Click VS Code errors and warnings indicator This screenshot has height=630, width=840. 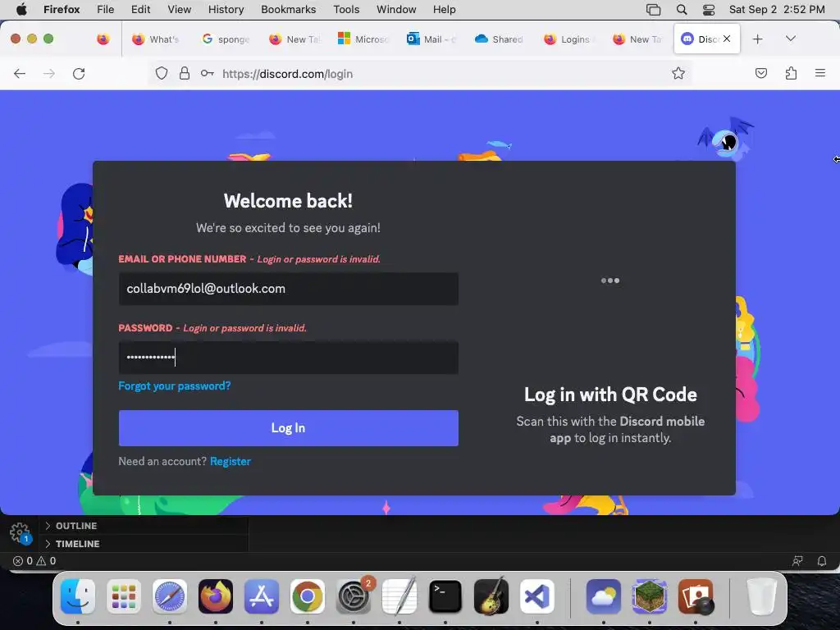(34, 561)
